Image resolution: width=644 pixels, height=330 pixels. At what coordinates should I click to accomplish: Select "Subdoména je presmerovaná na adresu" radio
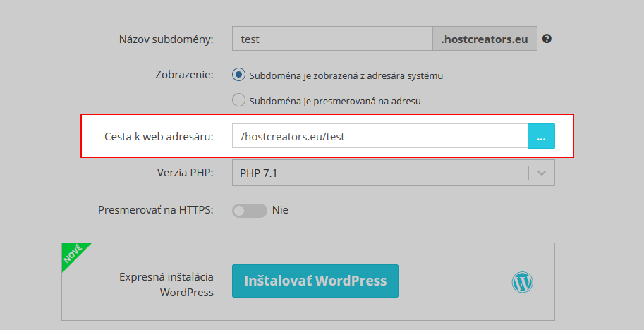[238, 99]
